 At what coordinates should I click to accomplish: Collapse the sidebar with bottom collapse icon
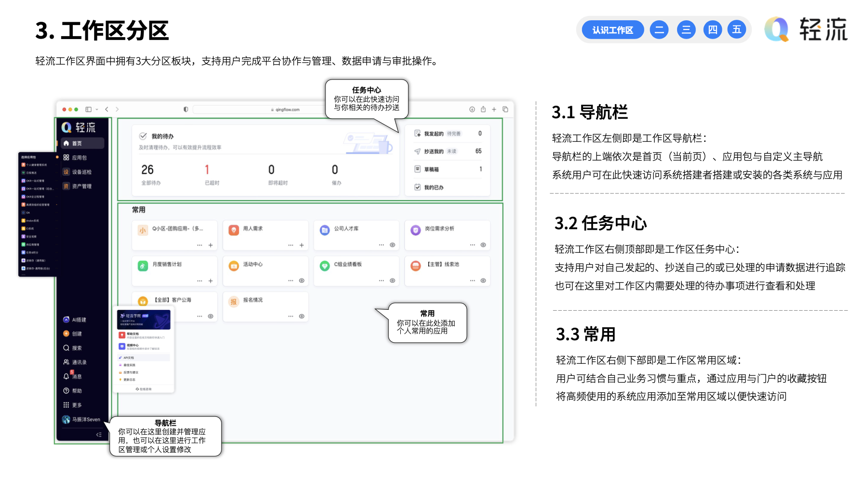point(99,434)
